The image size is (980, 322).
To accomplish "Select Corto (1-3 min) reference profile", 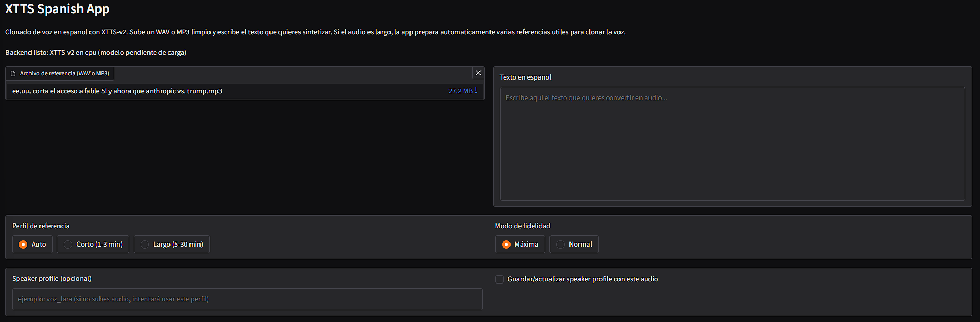I will point(93,245).
